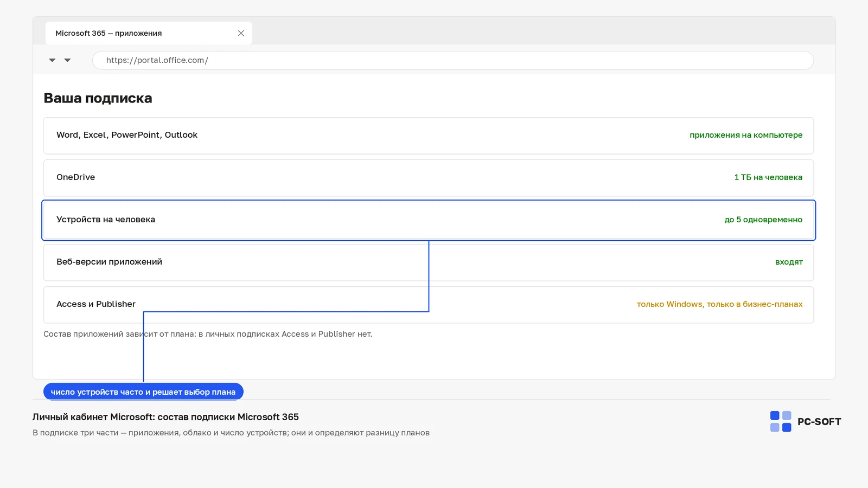
Task: Select the Microsoft 365 — приложения browser tab
Action: [x=149, y=33]
